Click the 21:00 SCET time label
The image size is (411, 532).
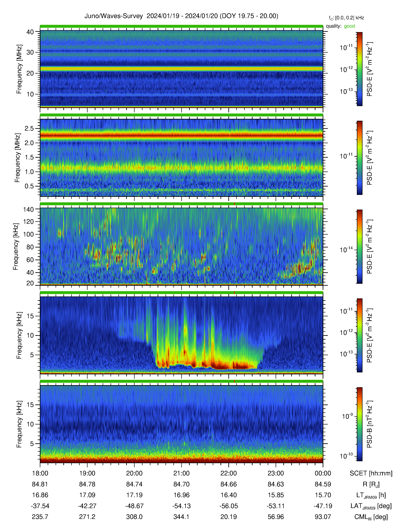(x=181, y=473)
